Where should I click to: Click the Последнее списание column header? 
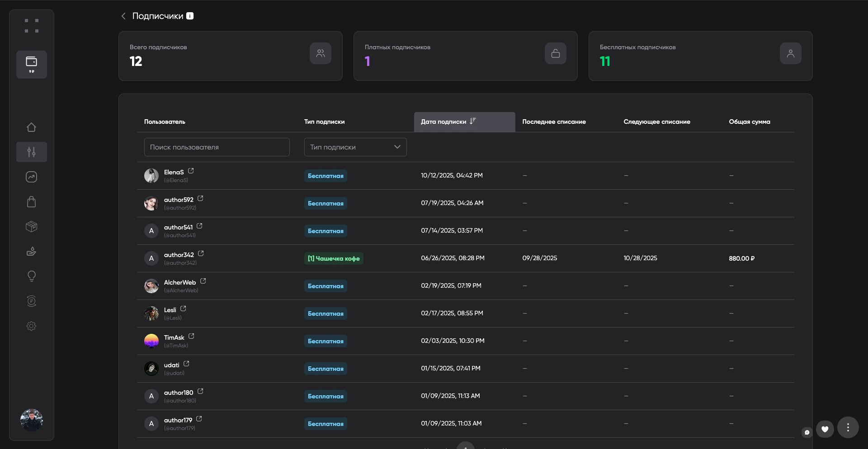(x=554, y=122)
